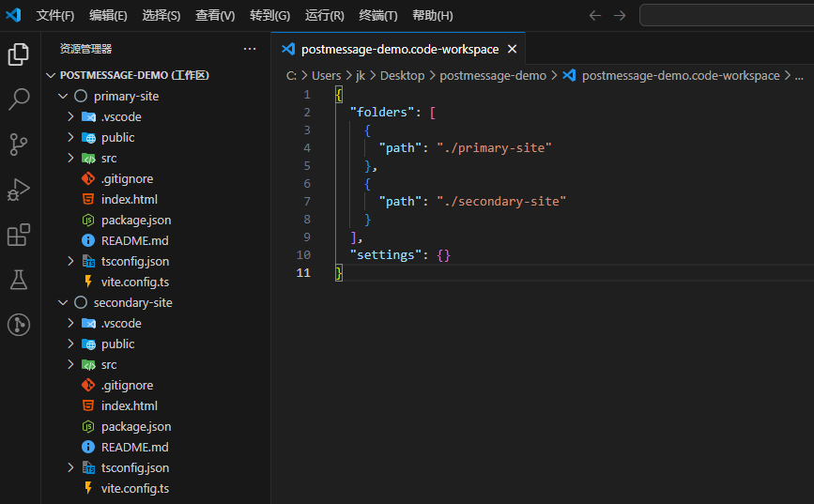Click the Users breadcrumb segment

326,76
